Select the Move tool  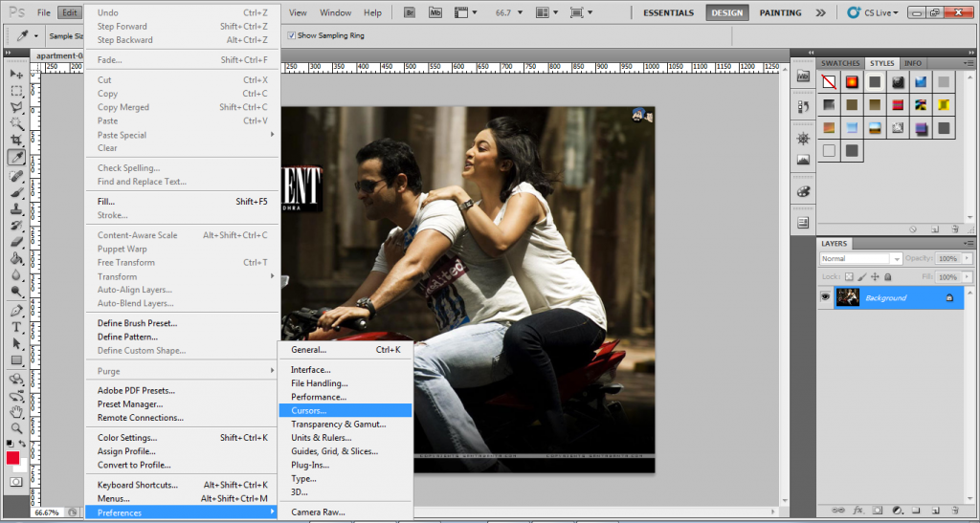(17, 75)
